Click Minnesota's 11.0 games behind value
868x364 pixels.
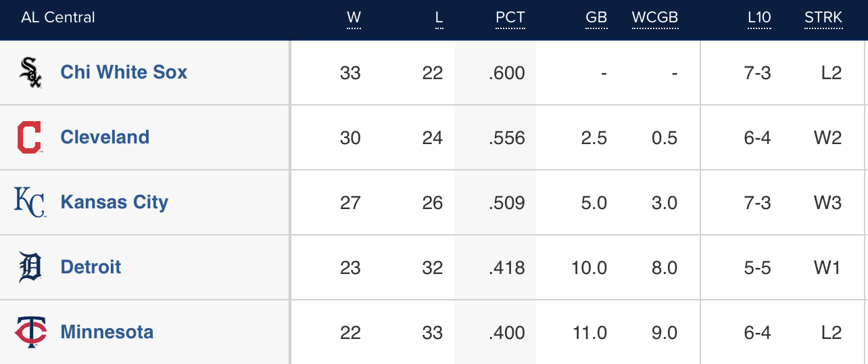(x=589, y=333)
